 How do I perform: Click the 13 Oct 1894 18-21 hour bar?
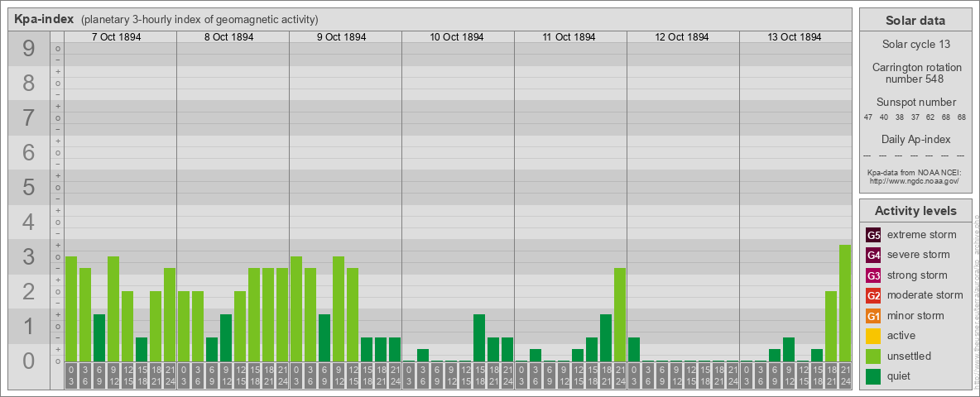click(831, 327)
